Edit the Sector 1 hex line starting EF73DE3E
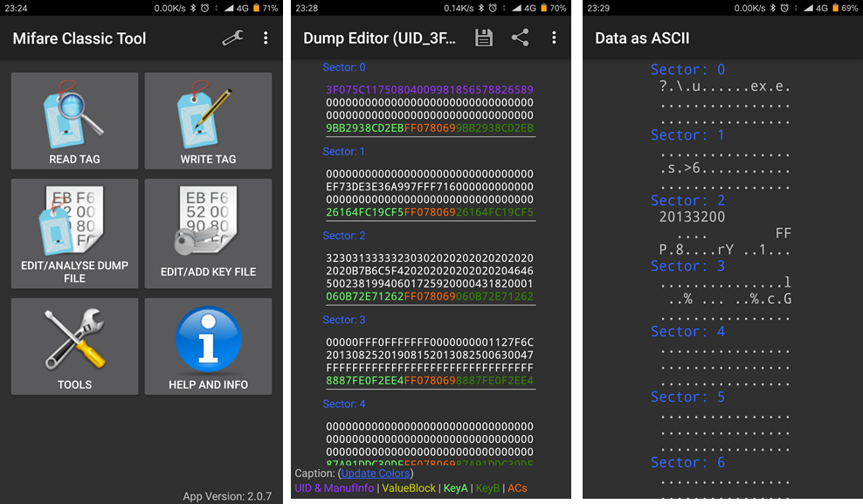863x504 pixels. point(429,187)
